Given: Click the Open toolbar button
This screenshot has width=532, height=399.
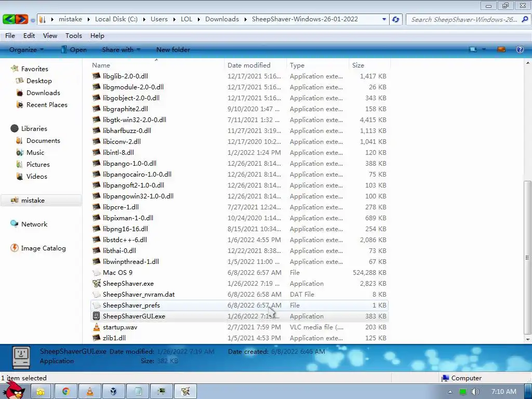Looking at the screenshot, I should click(x=74, y=49).
